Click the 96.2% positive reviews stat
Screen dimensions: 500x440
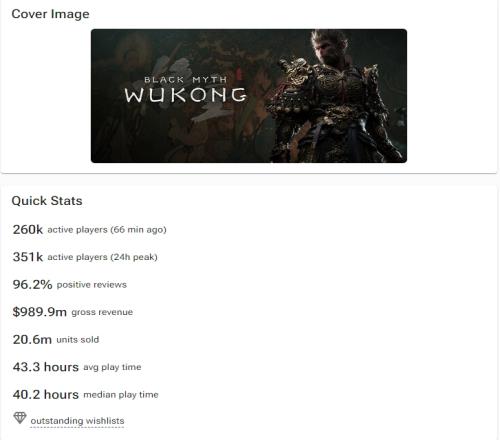click(x=70, y=284)
